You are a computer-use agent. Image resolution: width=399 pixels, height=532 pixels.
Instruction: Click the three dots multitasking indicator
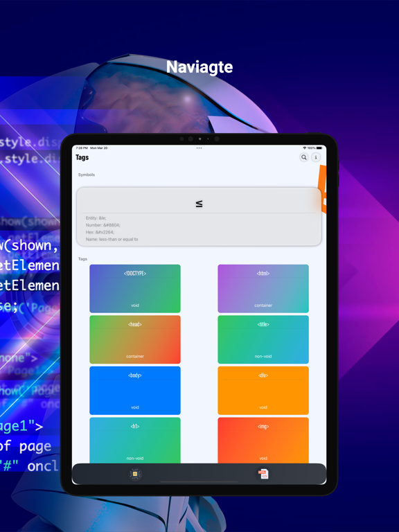click(199, 148)
